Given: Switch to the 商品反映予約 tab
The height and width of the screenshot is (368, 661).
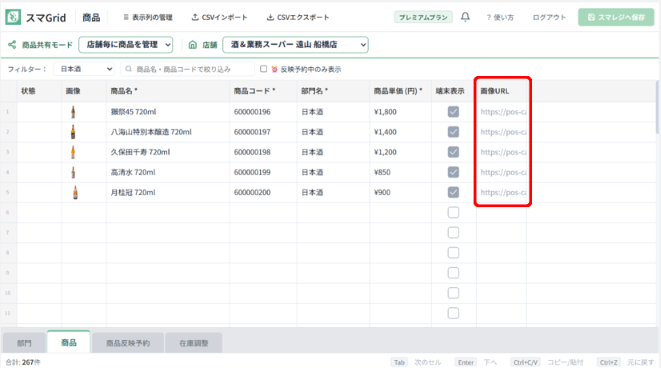Looking at the screenshot, I should (128, 343).
